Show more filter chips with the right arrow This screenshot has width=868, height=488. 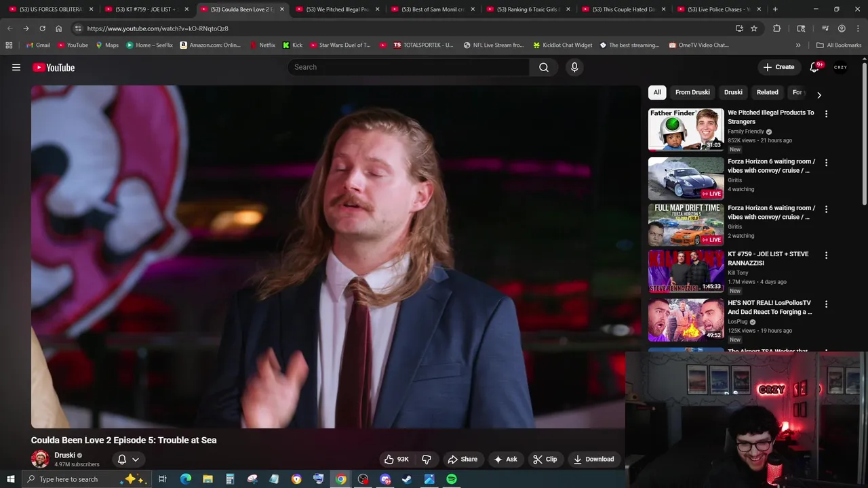pyautogui.click(x=818, y=95)
